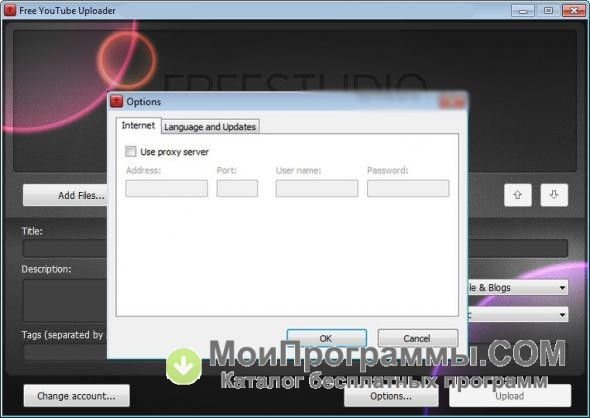This screenshot has height=418, width=590.
Task: Expand the People & Blogs category dropdown
Action: click(518, 287)
